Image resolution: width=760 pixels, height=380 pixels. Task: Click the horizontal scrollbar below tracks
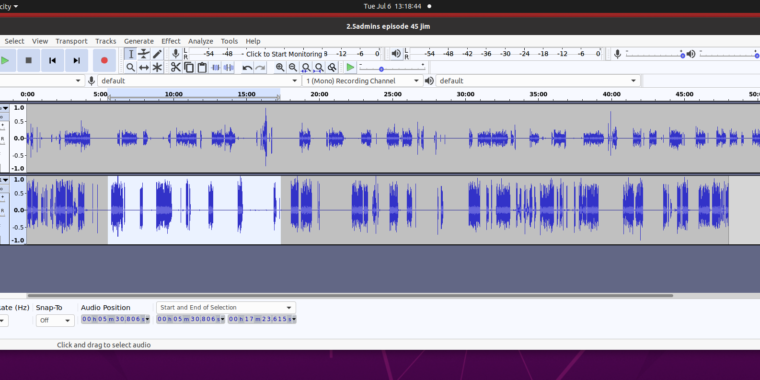click(x=350, y=295)
